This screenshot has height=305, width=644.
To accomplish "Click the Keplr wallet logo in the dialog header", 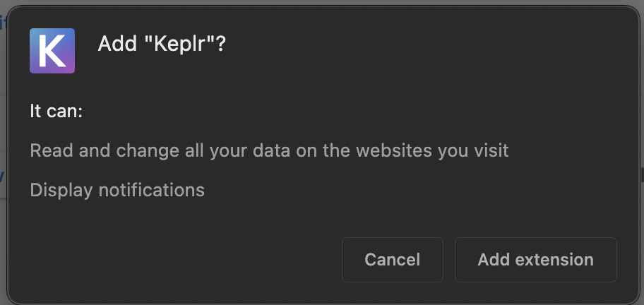I will tap(52, 51).
